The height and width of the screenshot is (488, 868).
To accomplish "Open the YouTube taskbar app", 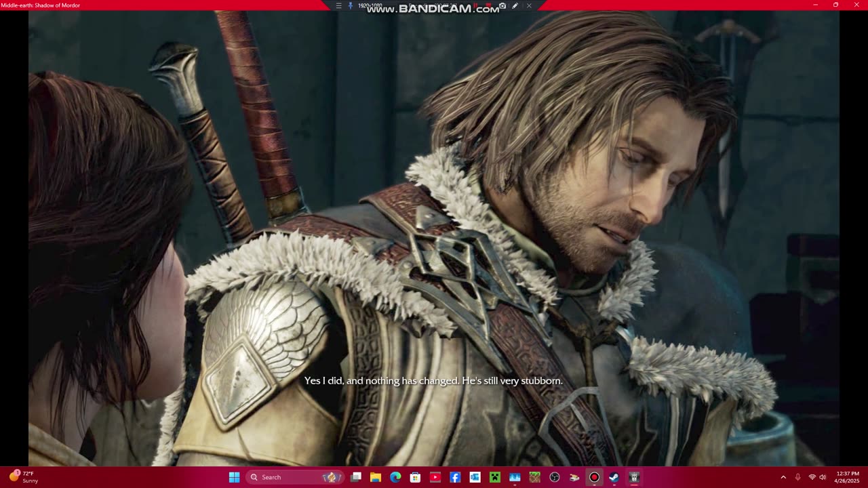I will [x=435, y=477].
